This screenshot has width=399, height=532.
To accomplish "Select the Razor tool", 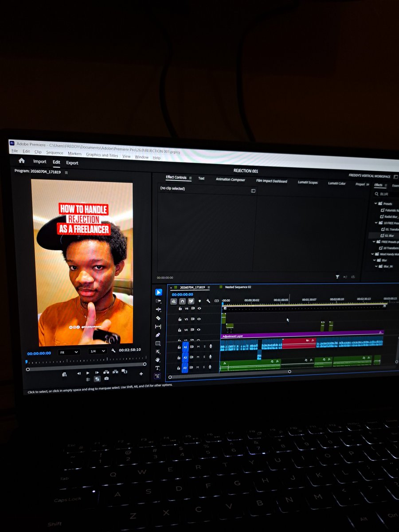I will point(158,318).
